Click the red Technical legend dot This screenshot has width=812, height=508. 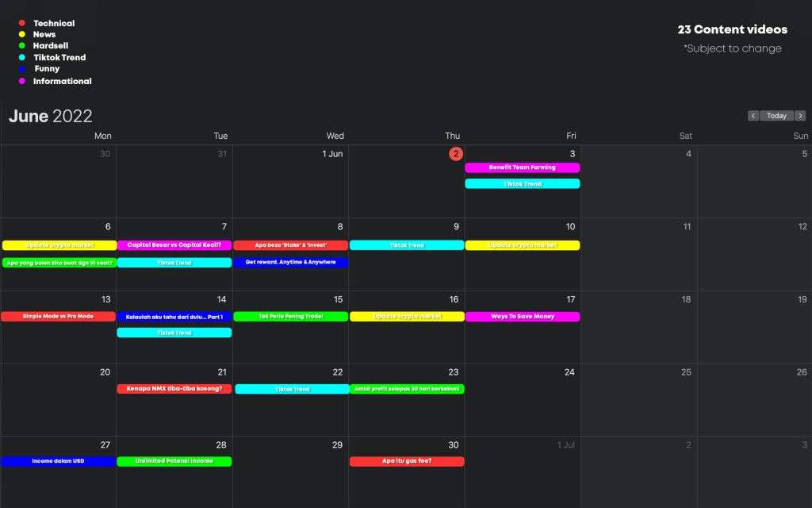pyautogui.click(x=22, y=24)
